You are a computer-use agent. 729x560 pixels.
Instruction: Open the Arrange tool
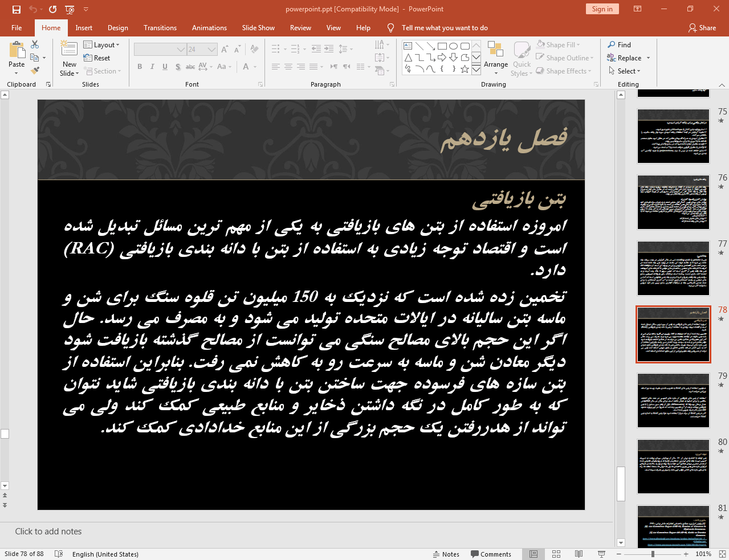coord(495,57)
